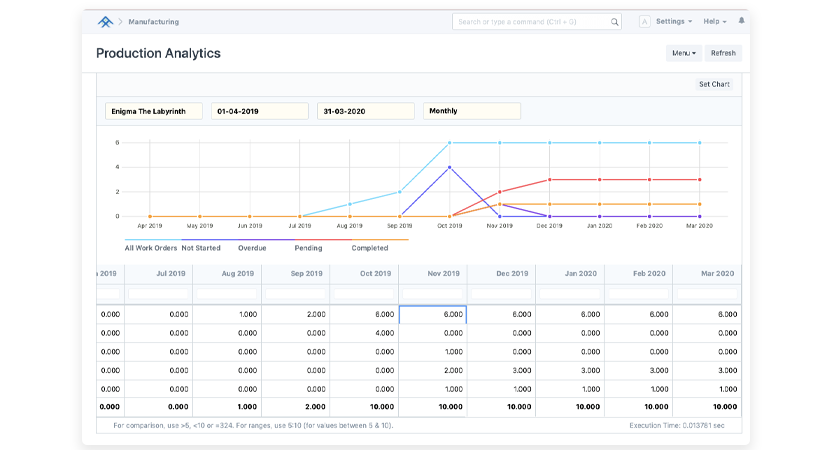This screenshot has height=450, width=826.
Task: Click the Jul 2019 column filter box
Action: 159,294
